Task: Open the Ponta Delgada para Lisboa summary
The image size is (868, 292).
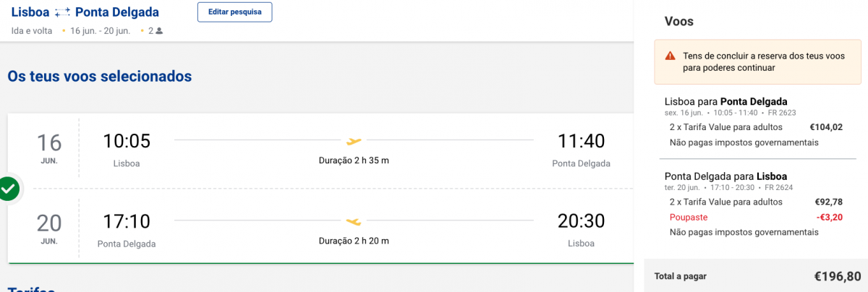Action: (x=726, y=176)
